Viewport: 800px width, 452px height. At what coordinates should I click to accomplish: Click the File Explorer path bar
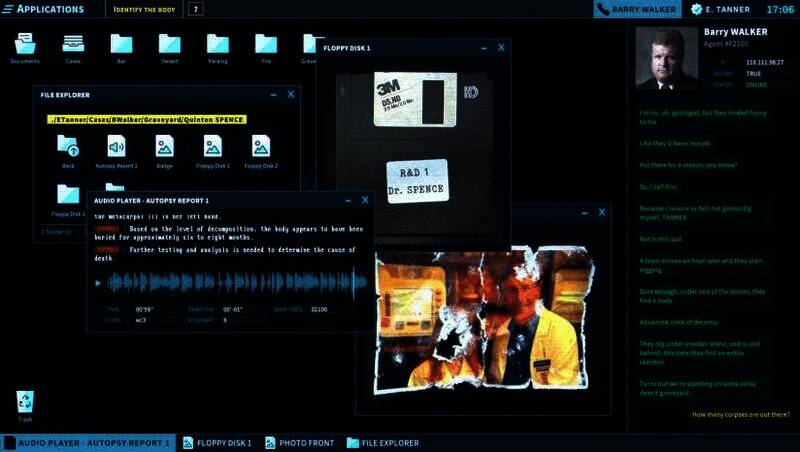pyautogui.click(x=159, y=120)
